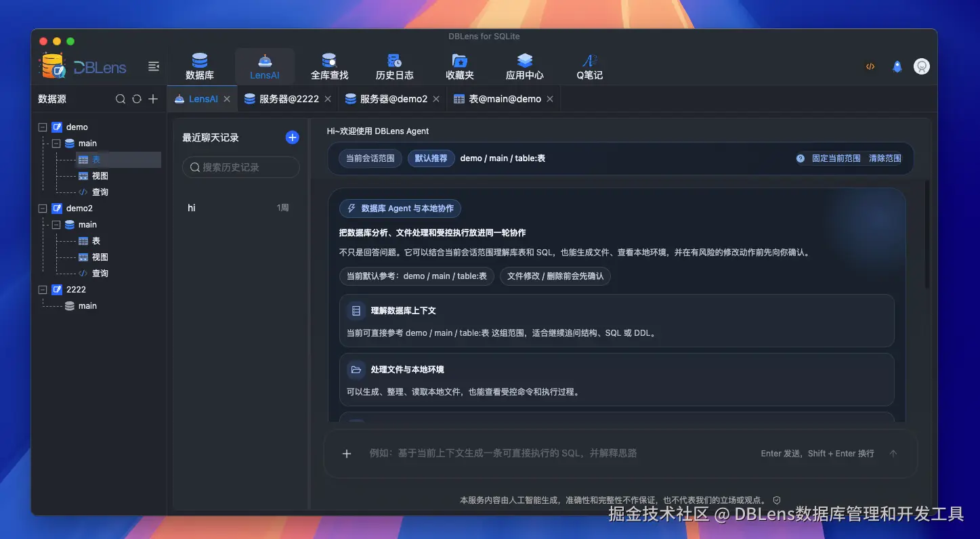Select the demo2 data source

tap(79, 209)
